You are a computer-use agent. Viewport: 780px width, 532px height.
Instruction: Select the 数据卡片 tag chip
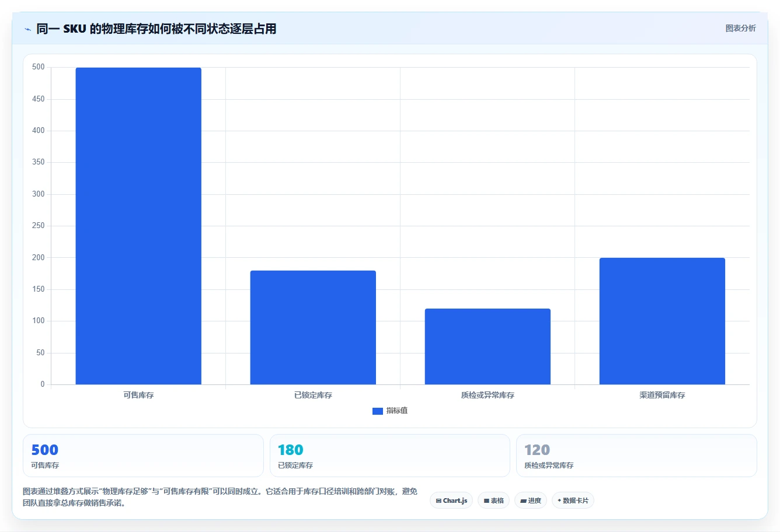[573, 501]
